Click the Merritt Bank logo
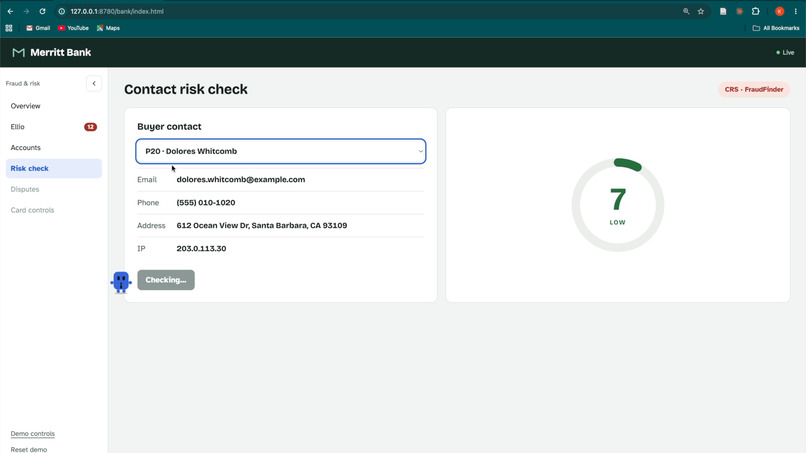806x453 pixels. [51, 52]
